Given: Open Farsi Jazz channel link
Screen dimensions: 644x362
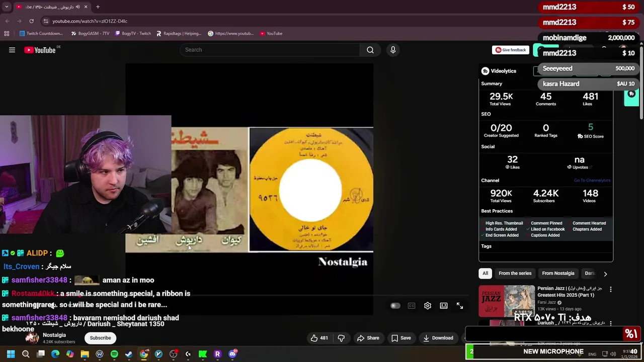Looking at the screenshot, I should pyautogui.click(x=546, y=303).
